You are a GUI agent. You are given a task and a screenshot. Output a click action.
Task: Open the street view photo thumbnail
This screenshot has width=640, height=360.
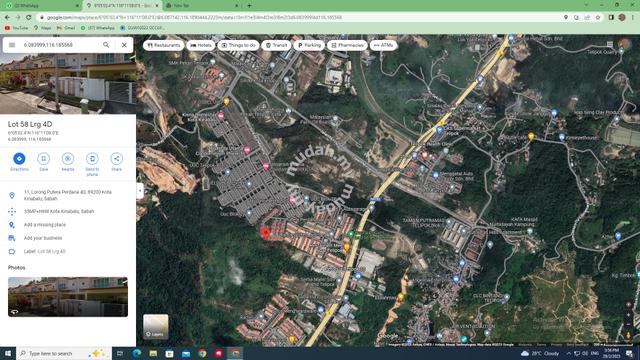68,297
